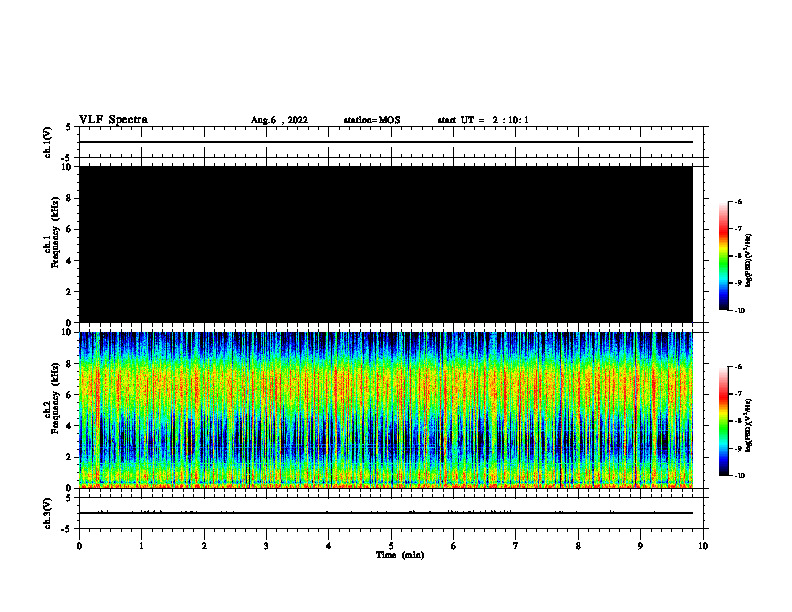Click time-axis tick label "7"
The width and height of the screenshot is (792, 612).
[516, 546]
